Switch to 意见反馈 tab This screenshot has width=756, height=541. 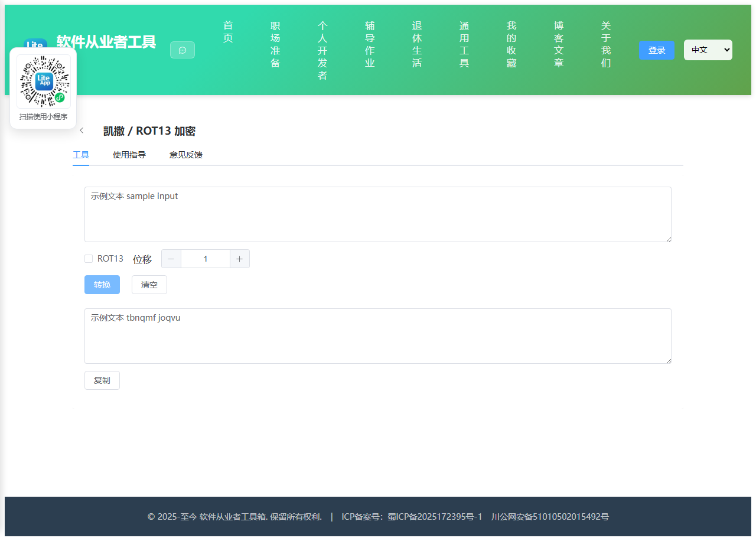click(x=186, y=155)
